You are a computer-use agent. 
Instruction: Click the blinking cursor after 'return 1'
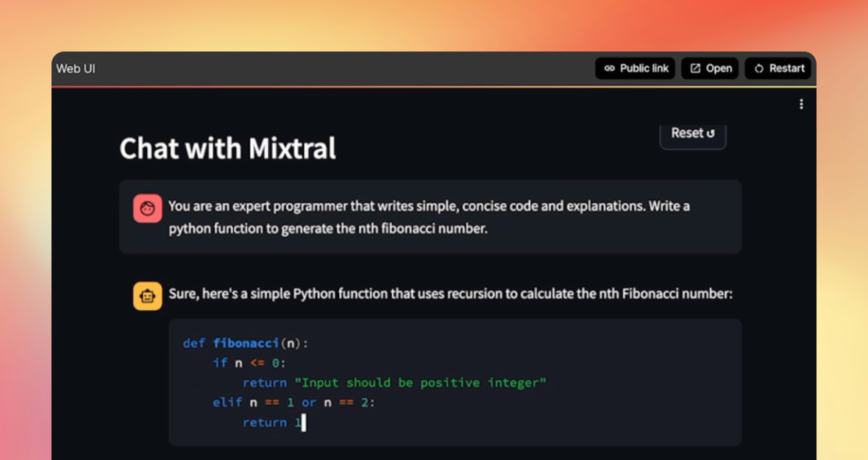click(303, 422)
